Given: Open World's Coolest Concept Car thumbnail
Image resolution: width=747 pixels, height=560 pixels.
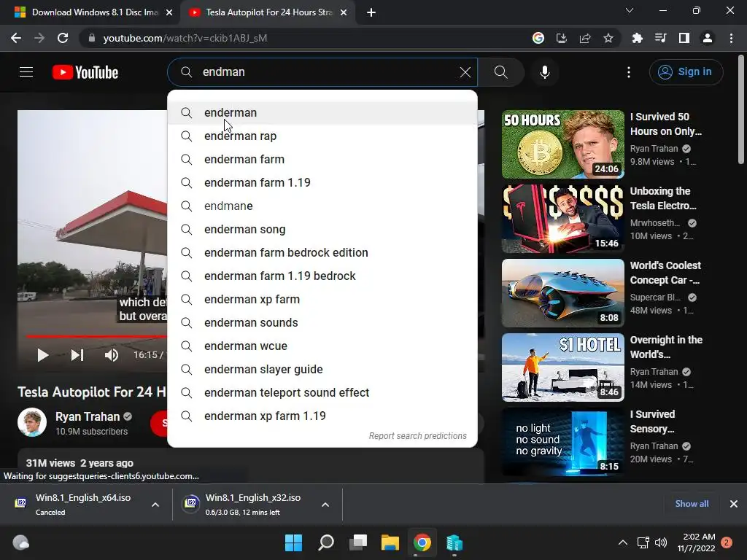Looking at the screenshot, I should point(562,293).
